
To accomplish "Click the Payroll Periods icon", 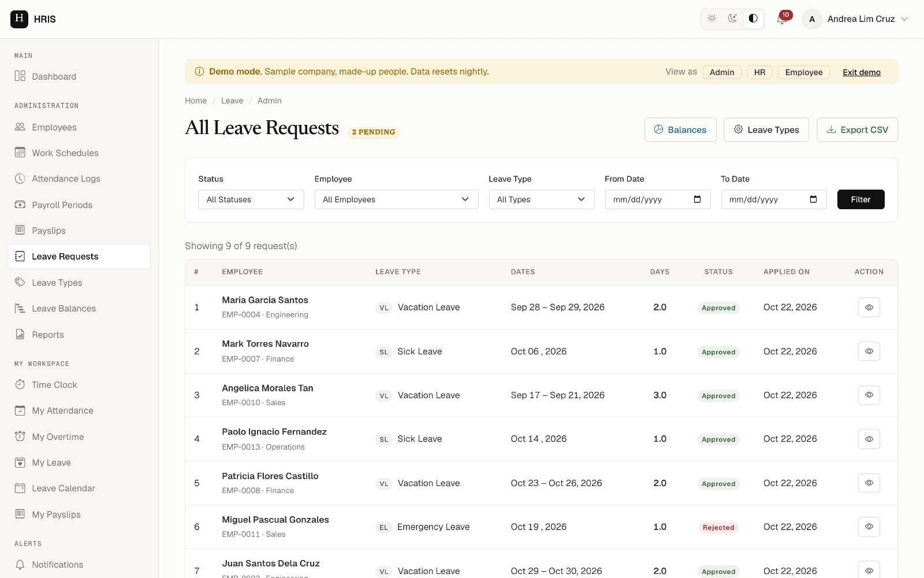I will click(x=20, y=205).
